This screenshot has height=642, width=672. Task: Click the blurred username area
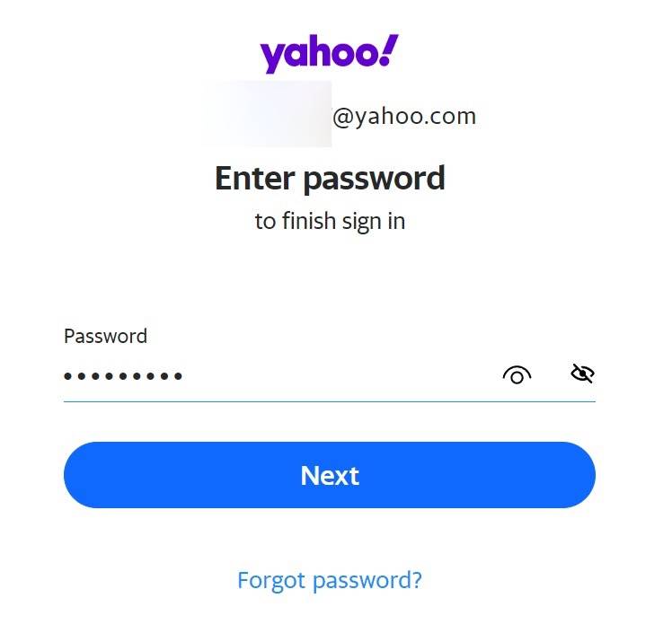click(266, 114)
